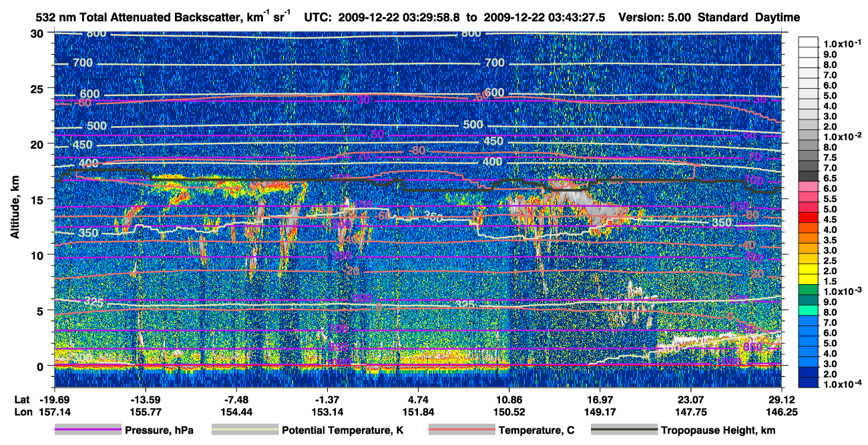This screenshot has width=868, height=445.
Task: Click latitude value '-7.48'
Action: [x=236, y=399]
